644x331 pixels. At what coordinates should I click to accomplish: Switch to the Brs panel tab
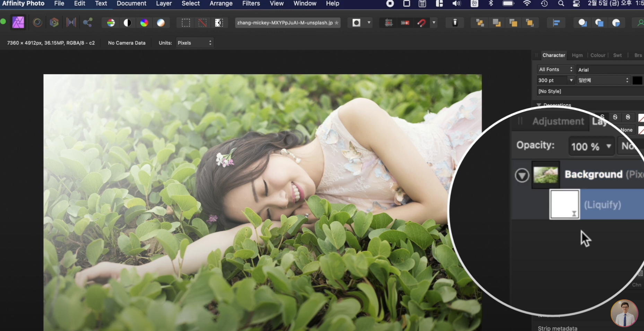point(638,55)
